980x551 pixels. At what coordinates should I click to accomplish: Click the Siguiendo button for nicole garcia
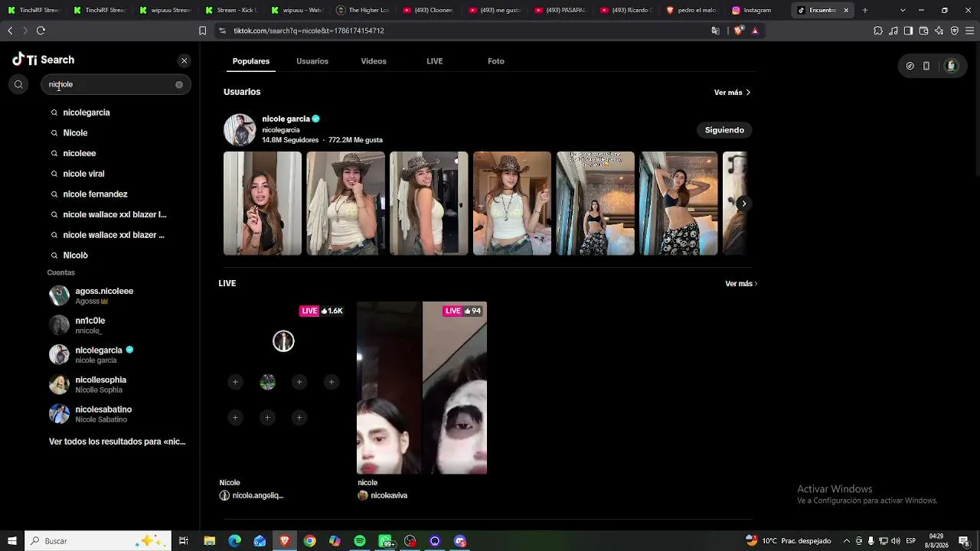724,130
